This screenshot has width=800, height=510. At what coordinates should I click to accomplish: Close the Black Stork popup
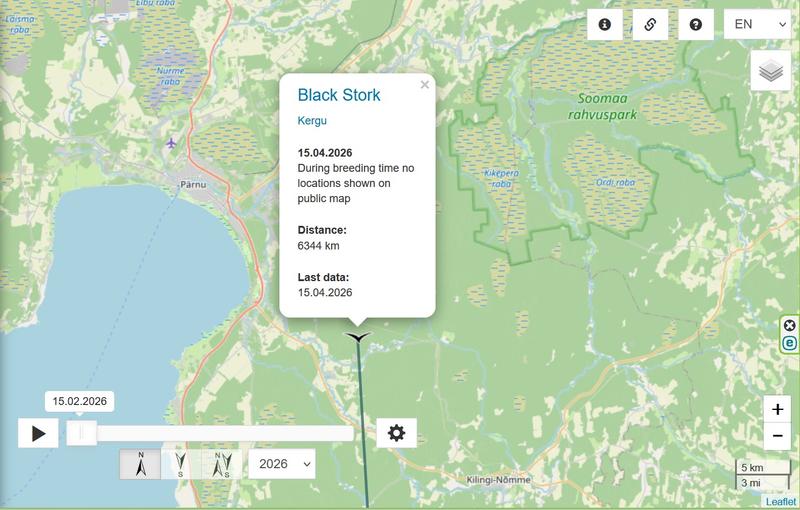(424, 85)
